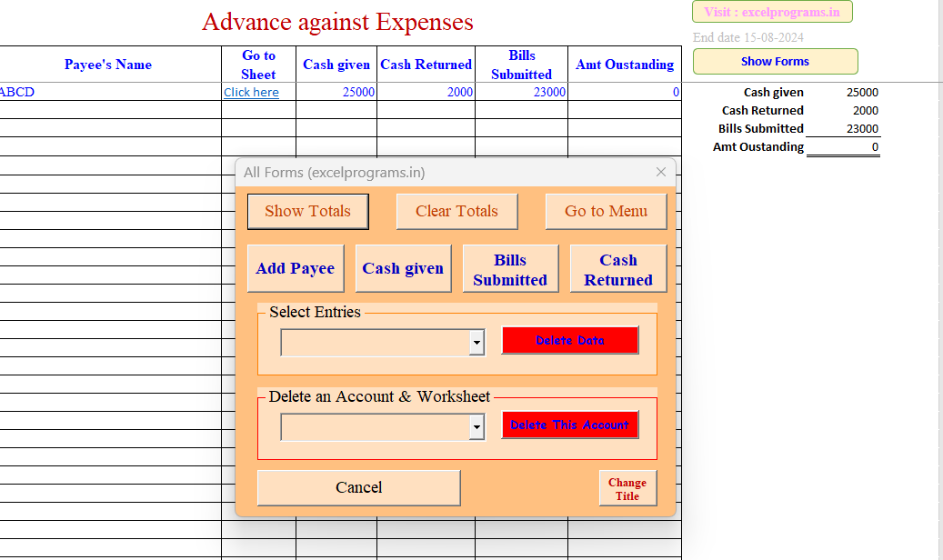Image resolution: width=943 pixels, height=560 pixels.
Task: Click Clear Totals in the form
Action: 456,211
